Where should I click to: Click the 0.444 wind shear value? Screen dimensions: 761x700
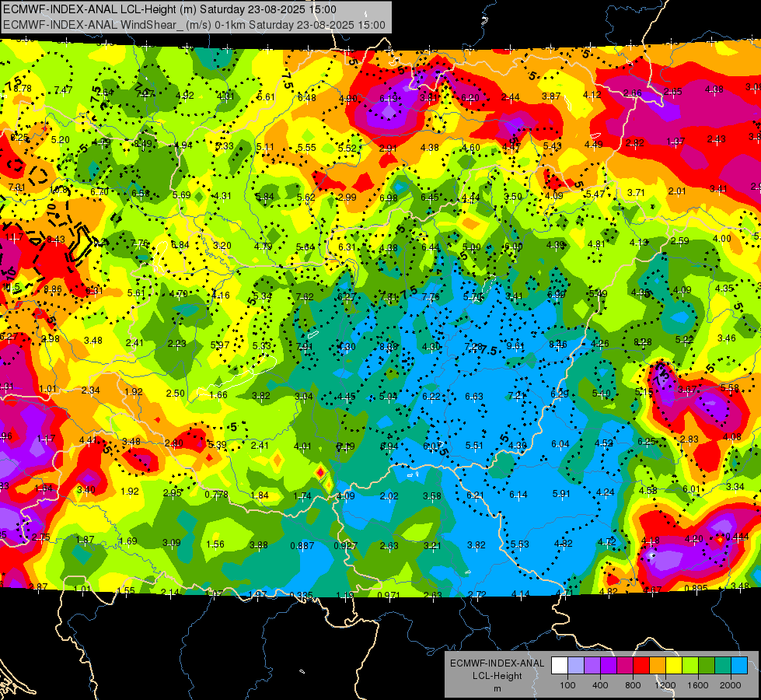coord(737,537)
